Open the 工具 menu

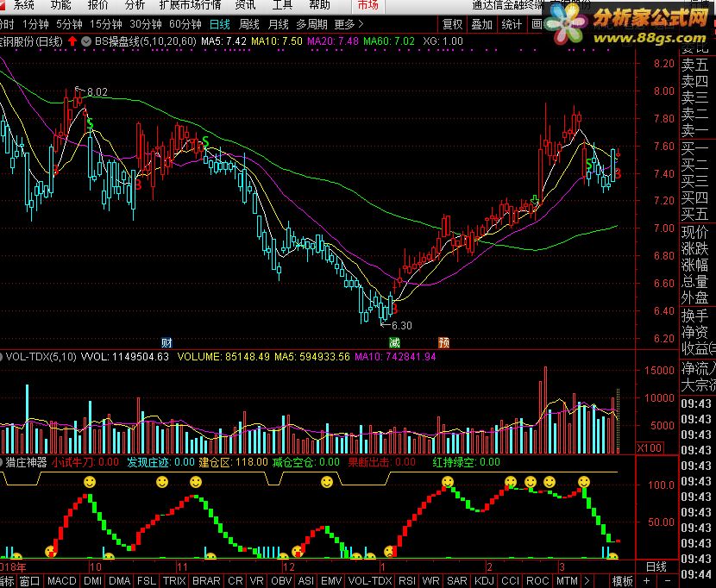click(x=282, y=5)
